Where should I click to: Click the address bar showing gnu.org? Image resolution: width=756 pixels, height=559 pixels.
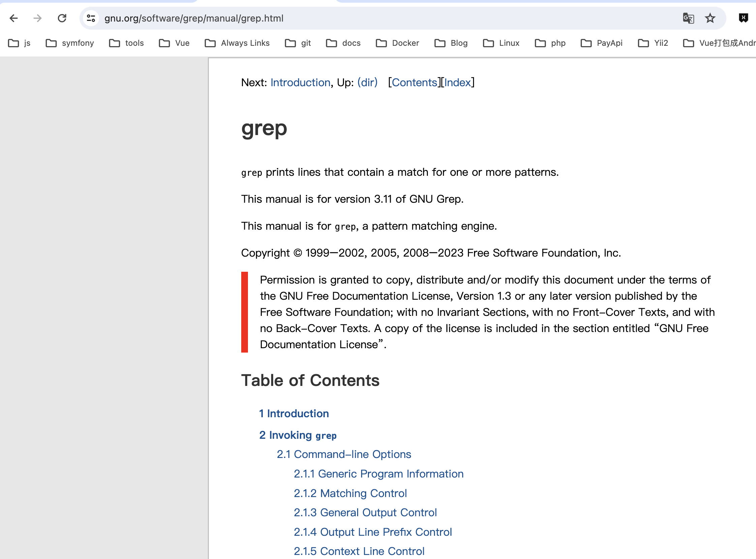[194, 18]
